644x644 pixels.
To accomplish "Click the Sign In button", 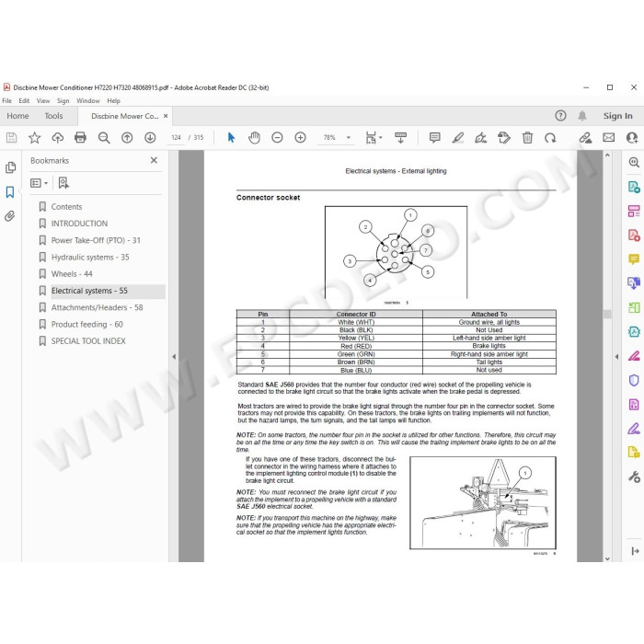I will click(617, 116).
